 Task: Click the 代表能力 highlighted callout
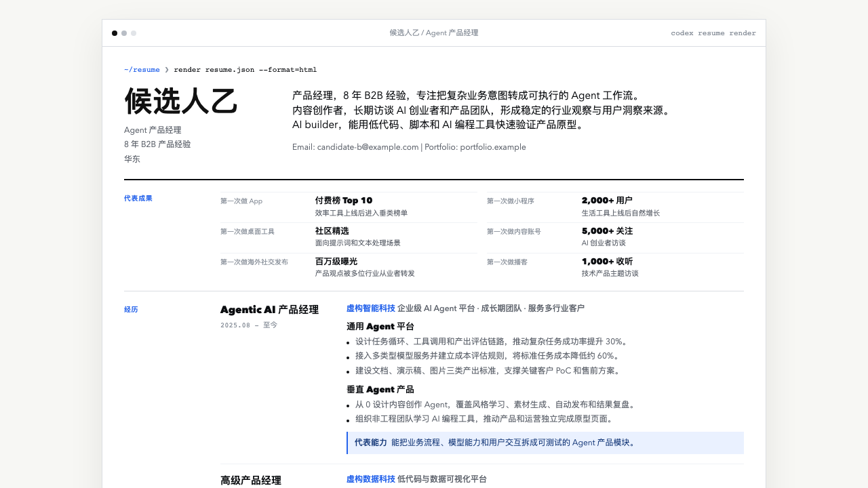545,443
